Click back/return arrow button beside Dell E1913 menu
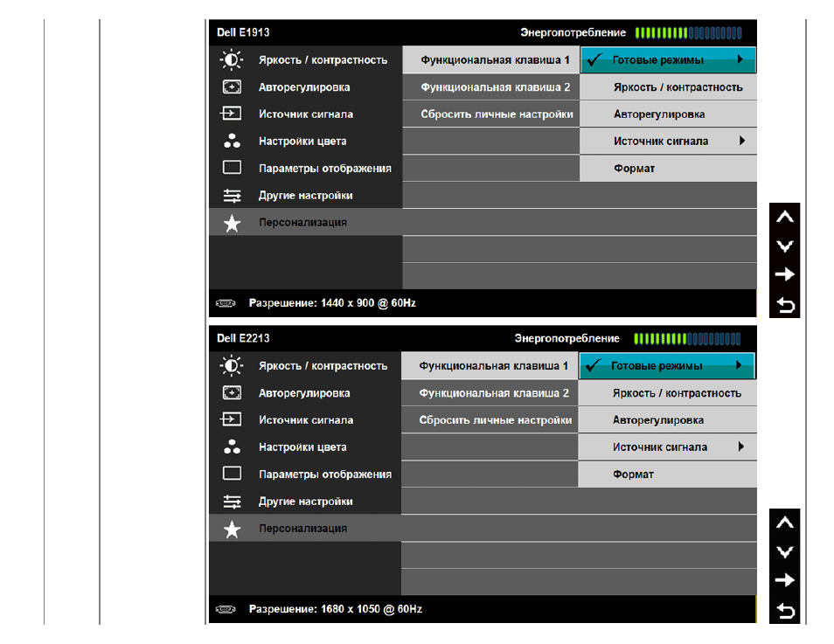Image resolution: width=834 pixels, height=644 pixels. coord(785,305)
